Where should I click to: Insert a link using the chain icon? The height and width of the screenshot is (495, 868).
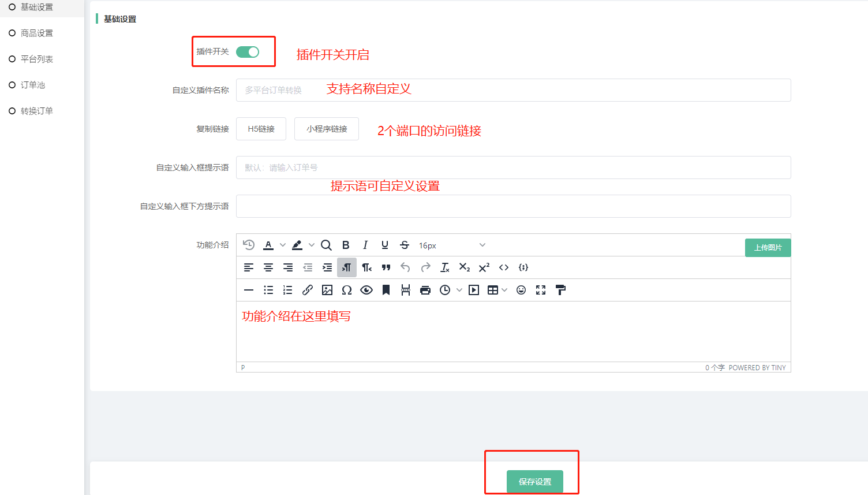click(308, 290)
